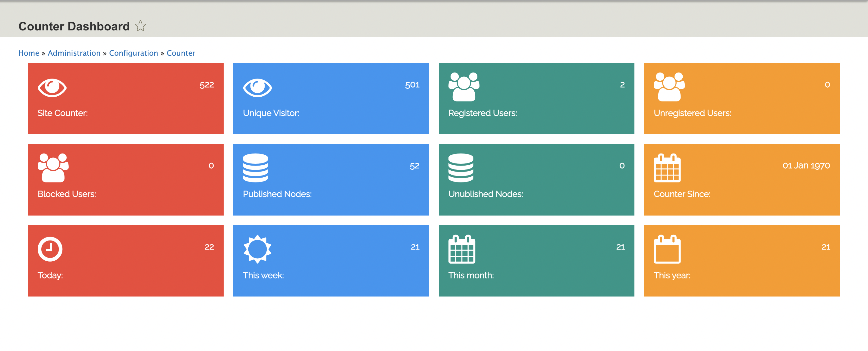Click the clock icon in Today tile
868x351 pixels.
[x=50, y=249]
